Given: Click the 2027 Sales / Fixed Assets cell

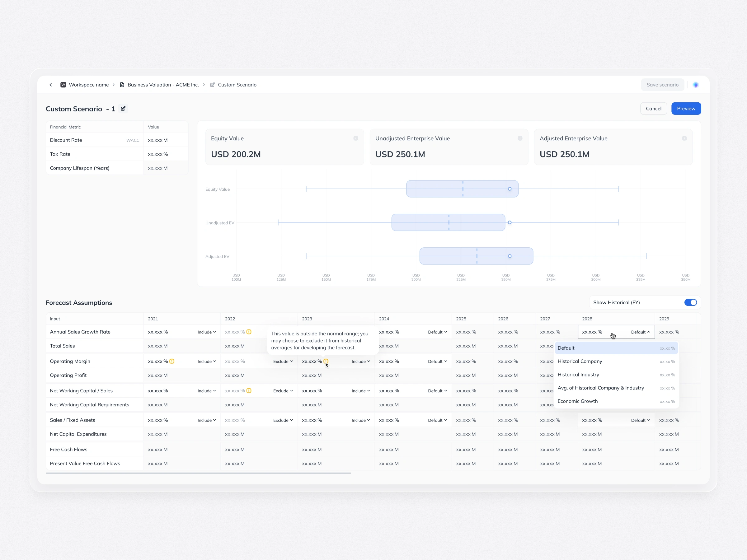Looking at the screenshot, I should (557, 420).
